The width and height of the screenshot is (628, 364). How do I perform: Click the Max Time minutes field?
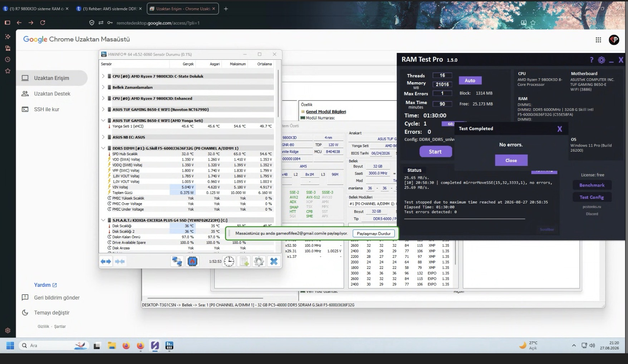(x=442, y=104)
